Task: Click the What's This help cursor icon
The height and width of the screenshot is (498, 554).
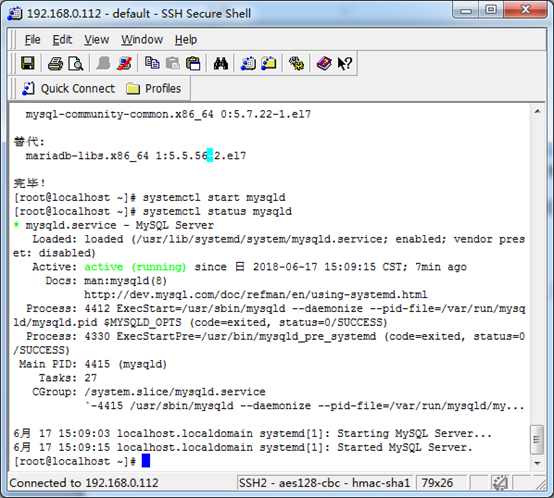Action: [344, 64]
